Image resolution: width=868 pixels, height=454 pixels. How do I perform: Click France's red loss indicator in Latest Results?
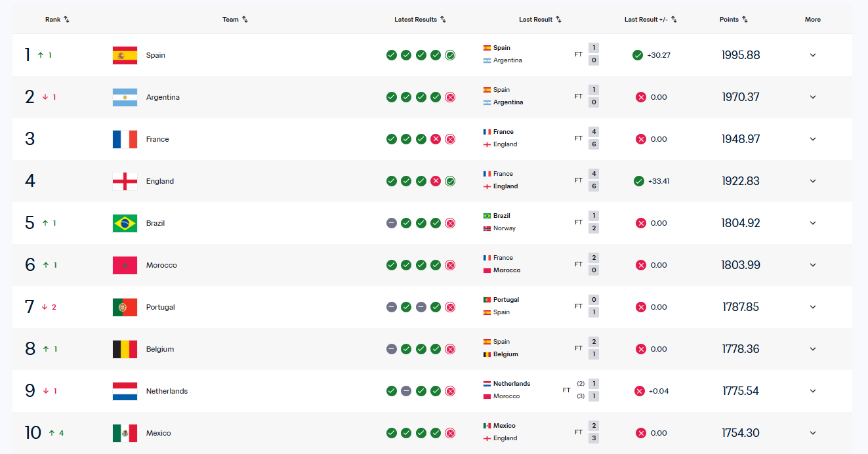436,139
